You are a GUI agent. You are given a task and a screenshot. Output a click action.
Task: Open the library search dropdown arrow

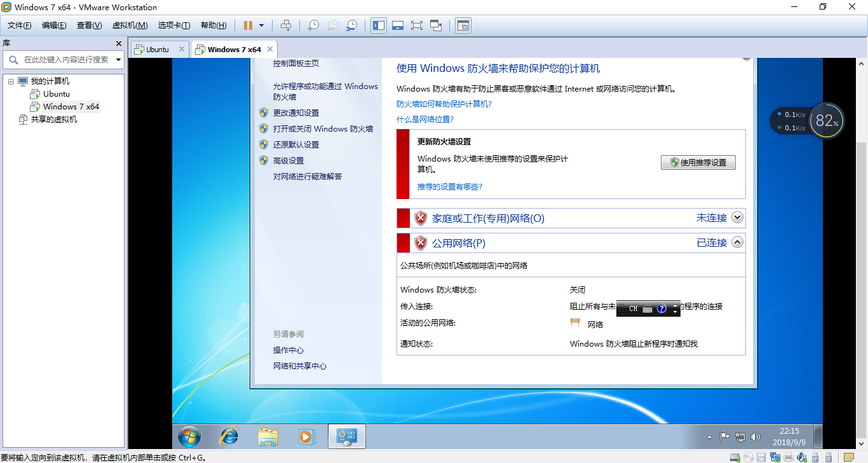(118, 60)
